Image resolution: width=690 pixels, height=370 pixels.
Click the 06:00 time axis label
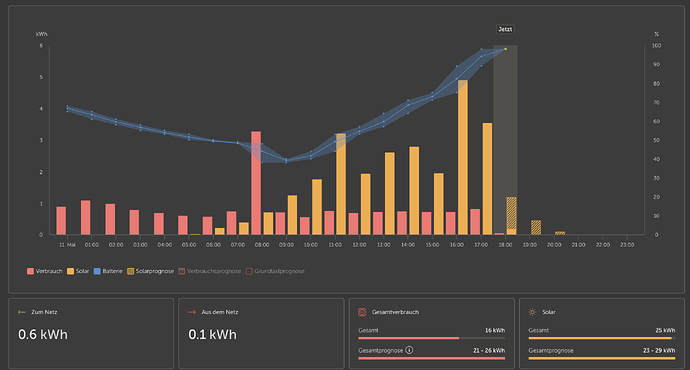[x=213, y=245]
